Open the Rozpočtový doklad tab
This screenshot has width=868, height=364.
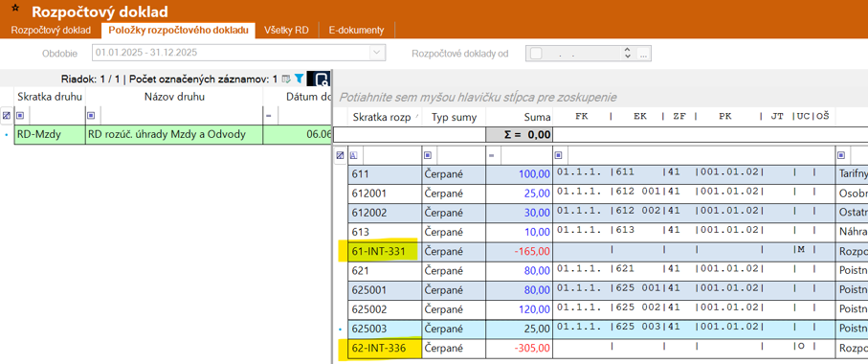pyautogui.click(x=51, y=31)
